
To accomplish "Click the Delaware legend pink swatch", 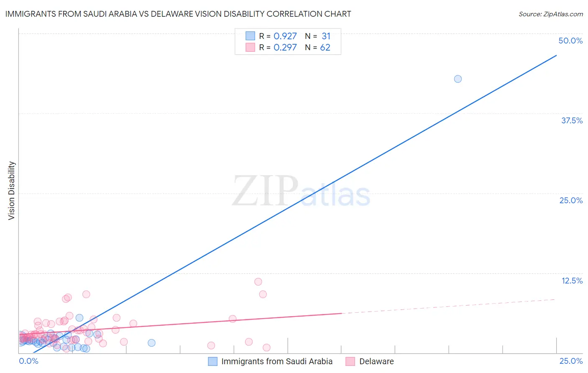I will click(x=350, y=361).
